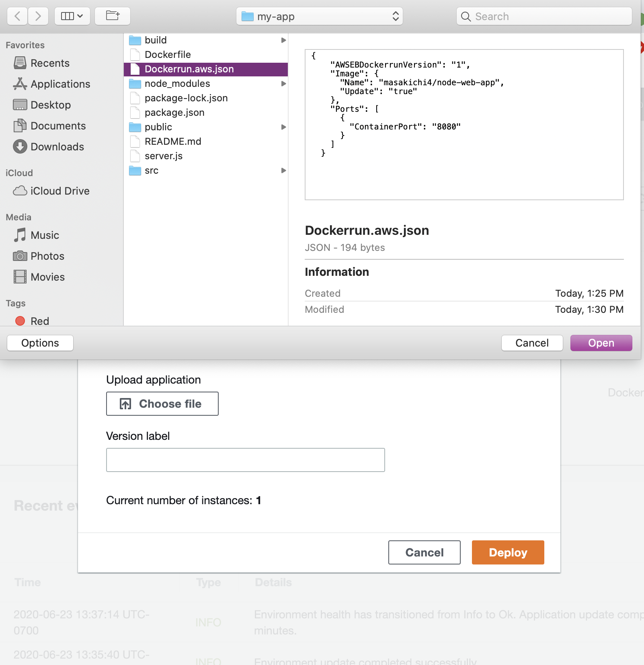Open the column view options dropdown
The width and height of the screenshot is (644, 665).
pos(72,16)
